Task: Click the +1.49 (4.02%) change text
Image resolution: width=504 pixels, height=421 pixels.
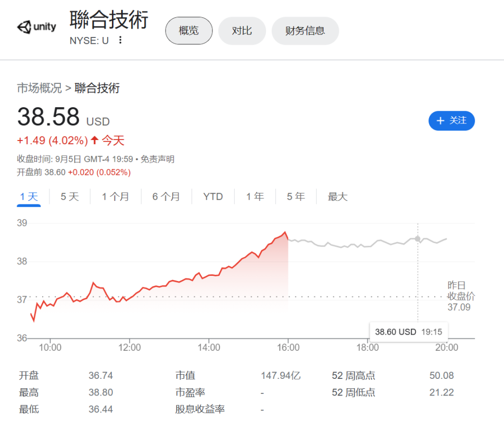Action: [53, 141]
